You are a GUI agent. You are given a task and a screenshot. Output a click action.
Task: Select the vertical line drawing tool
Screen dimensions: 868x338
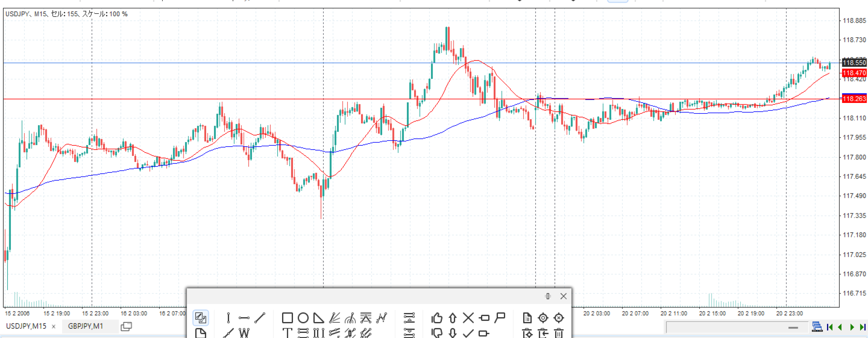coord(228,318)
